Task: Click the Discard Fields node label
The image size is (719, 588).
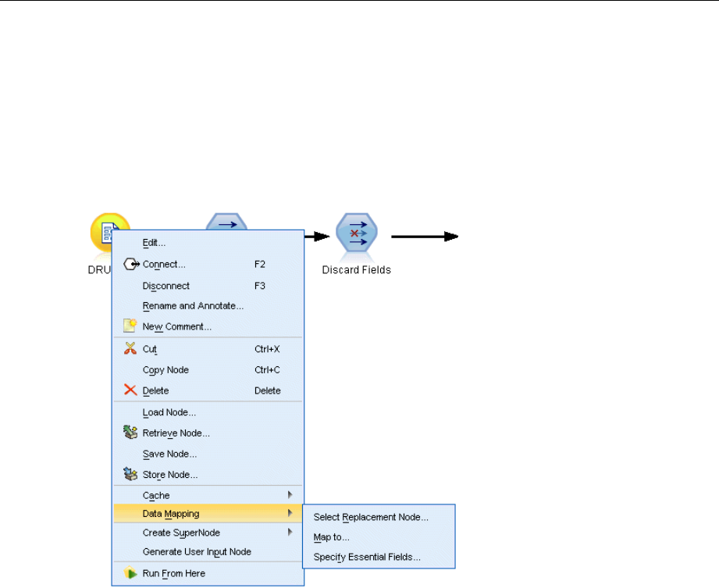Action: coord(356,269)
